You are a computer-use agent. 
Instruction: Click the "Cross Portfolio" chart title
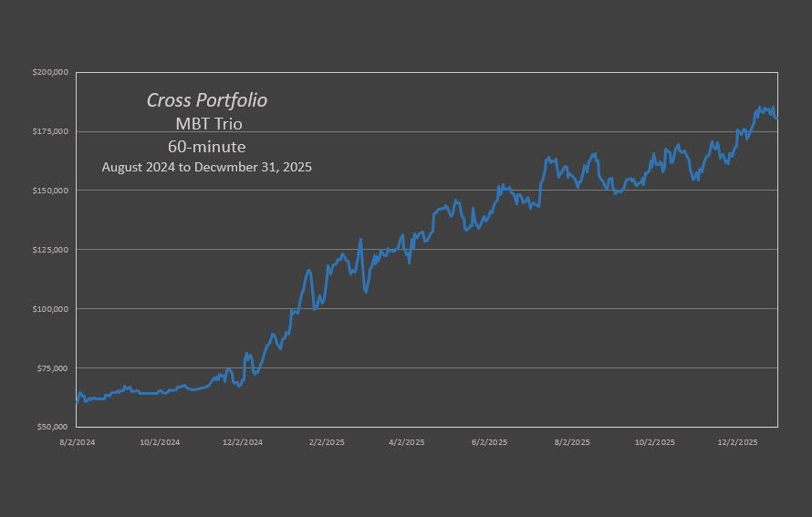207,100
